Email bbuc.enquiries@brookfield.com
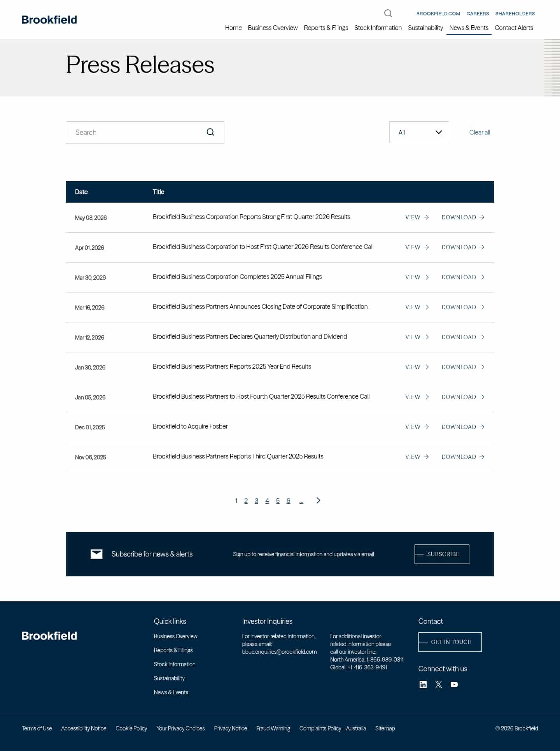This screenshot has height=751, width=560. tap(279, 652)
